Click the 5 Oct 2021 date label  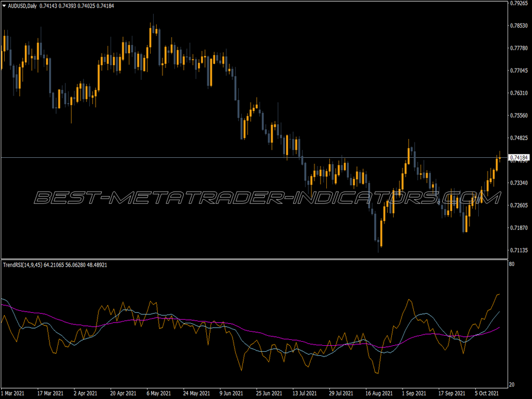[x=487, y=394]
